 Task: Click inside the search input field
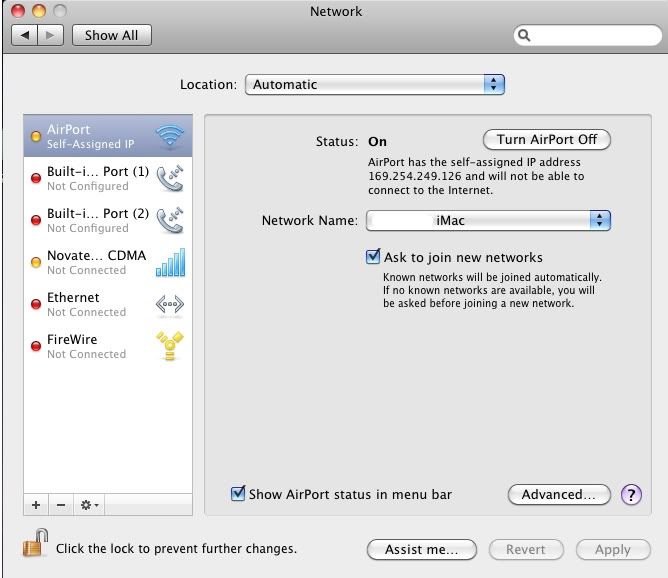click(x=588, y=35)
